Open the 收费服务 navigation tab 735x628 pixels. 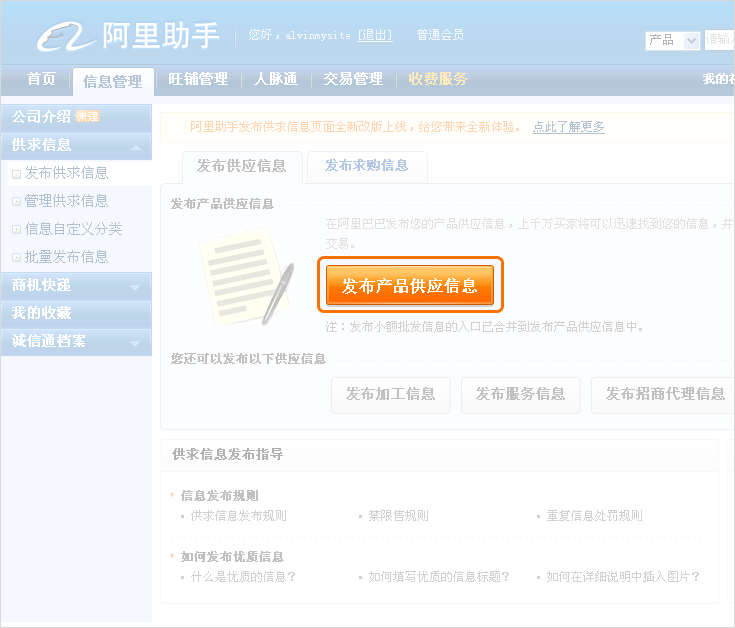[438, 79]
